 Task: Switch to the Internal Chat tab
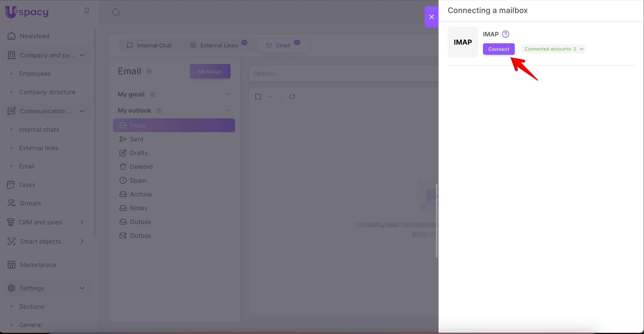pyautogui.click(x=149, y=45)
